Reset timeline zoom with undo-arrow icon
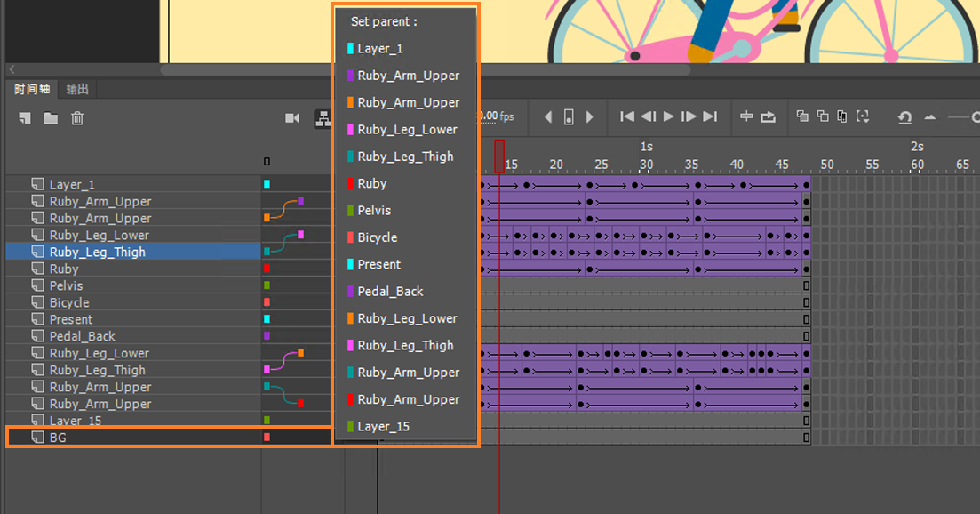 (x=904, y=117)
